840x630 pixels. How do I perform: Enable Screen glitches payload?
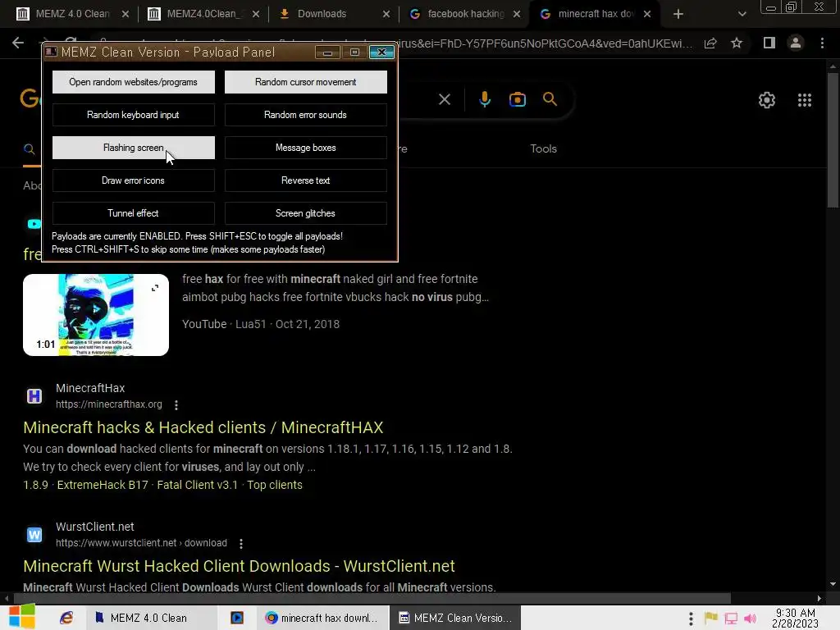(x=305, y=213)
